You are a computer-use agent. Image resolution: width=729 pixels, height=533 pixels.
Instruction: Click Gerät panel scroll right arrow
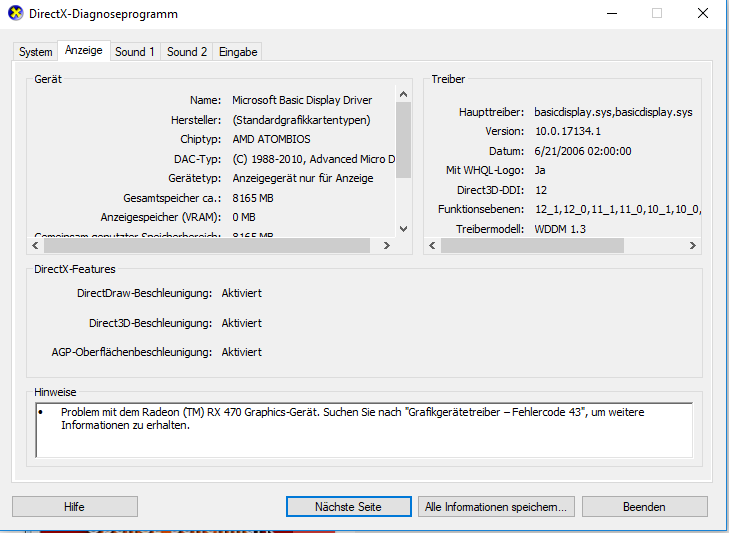(x=386, y=246)
